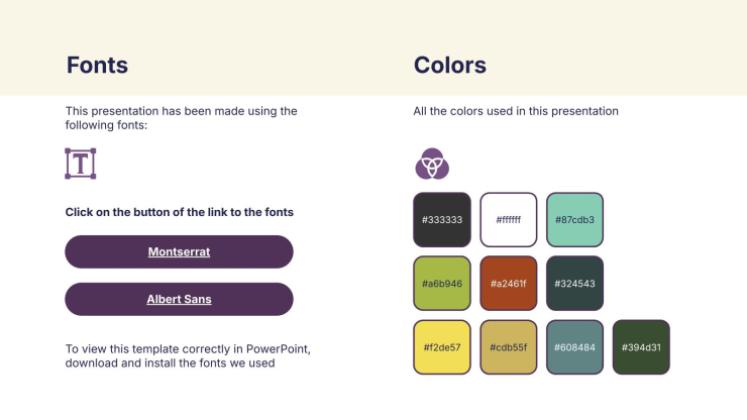Choose the #324543 dark teal swatch
Screen dimensions: 747x420
point(574,283)
